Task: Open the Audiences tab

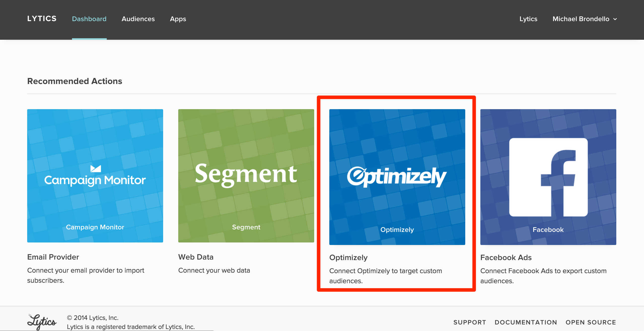Action: point(138,19)
